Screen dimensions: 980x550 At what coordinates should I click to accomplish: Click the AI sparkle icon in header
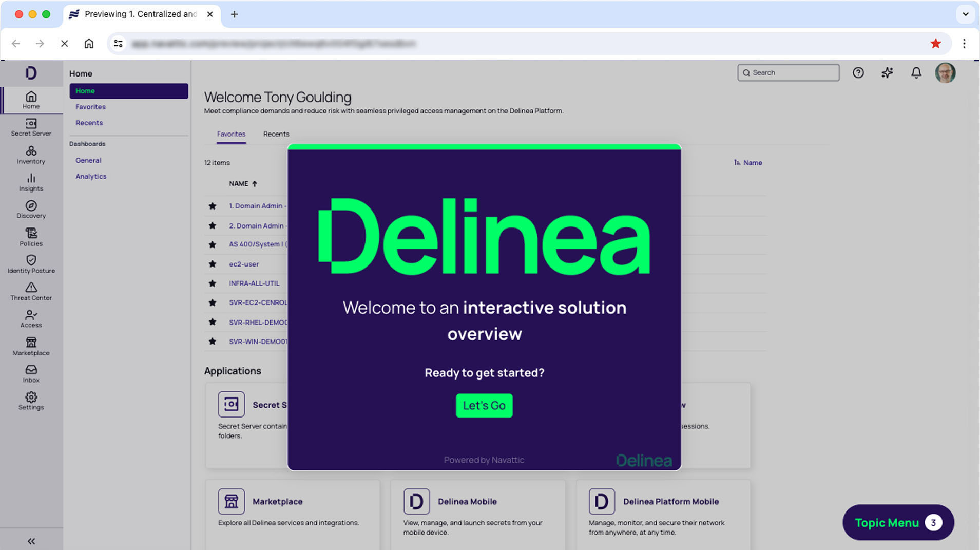(887, 73)
